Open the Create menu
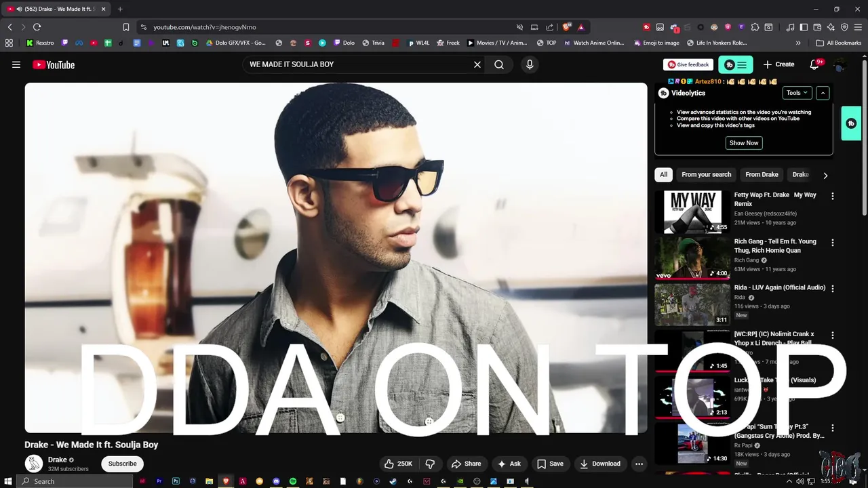Image resolution: width=868 pixels, height=488 pixels. click(778, 64)
